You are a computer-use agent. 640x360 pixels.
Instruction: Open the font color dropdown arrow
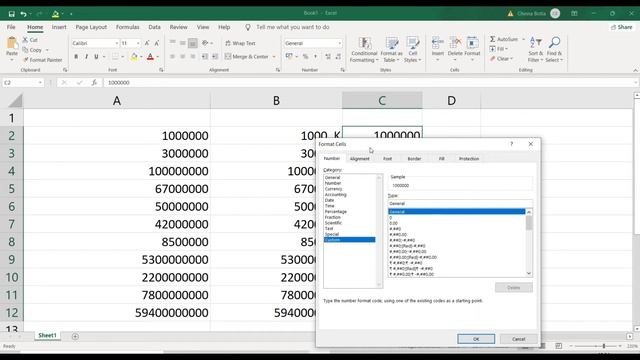(x=158, y=57)
